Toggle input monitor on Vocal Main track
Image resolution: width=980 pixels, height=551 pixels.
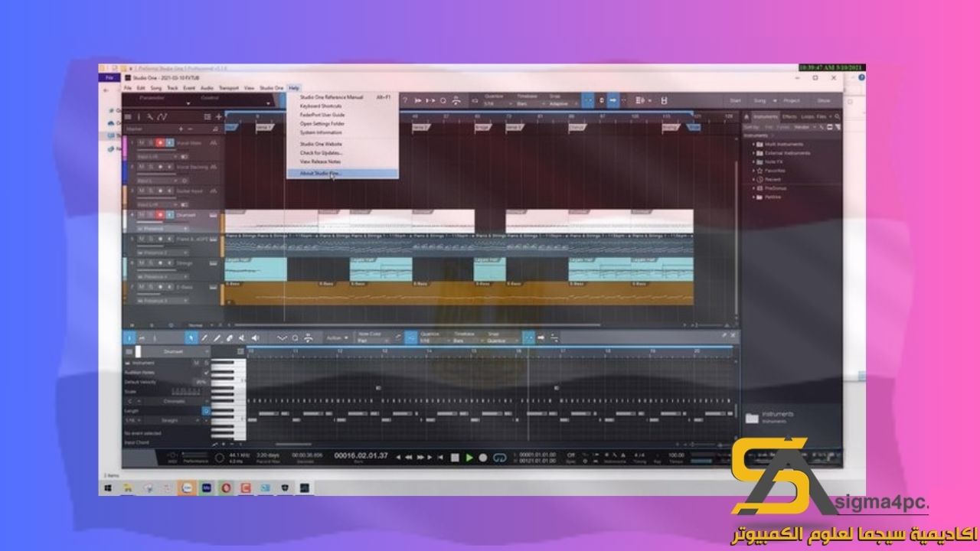click(169, 142)
